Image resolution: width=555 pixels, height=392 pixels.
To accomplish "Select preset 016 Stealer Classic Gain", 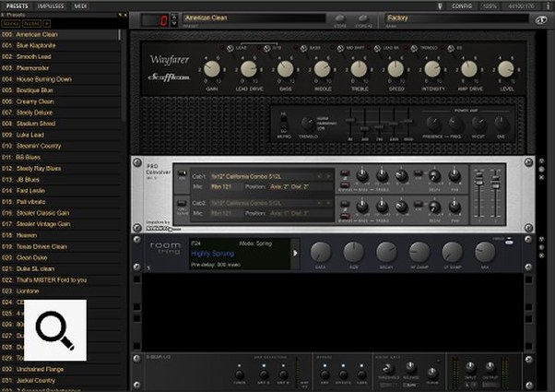I will [60, 213].
